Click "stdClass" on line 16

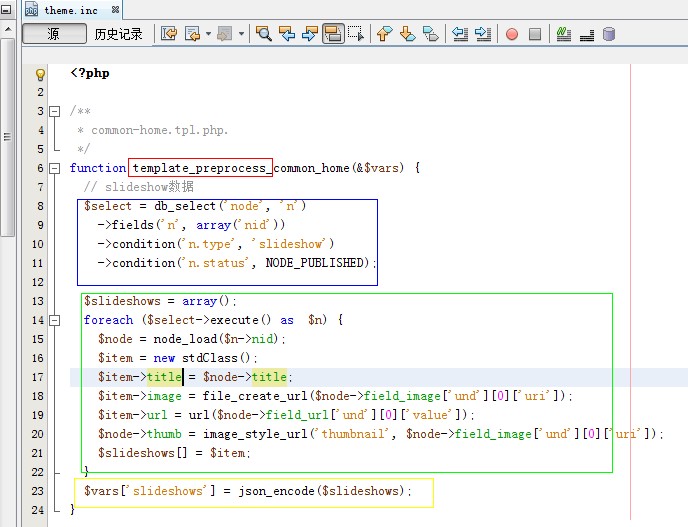(x=210, y=358)
